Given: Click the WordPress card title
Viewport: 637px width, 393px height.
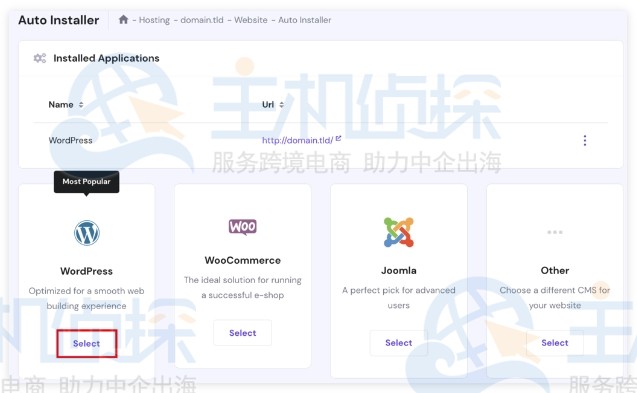Looking at the screenshot, I should 87,271.
